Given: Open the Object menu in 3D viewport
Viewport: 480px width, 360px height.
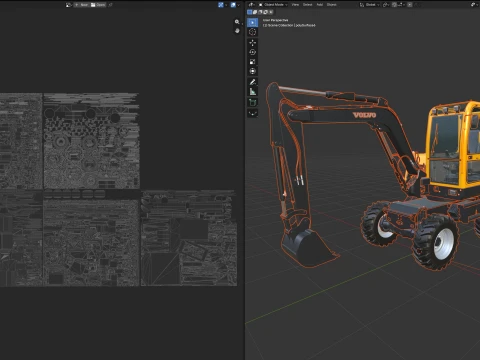Looking at the screenshot, I should tap(331, 5).
